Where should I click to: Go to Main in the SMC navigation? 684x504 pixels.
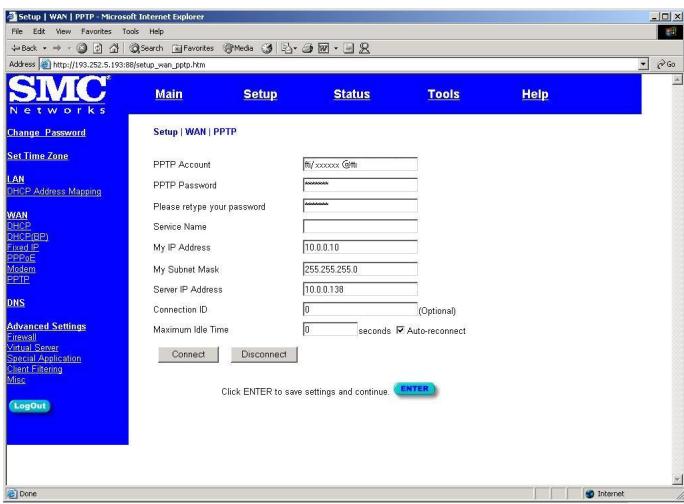tap(169, 94)
